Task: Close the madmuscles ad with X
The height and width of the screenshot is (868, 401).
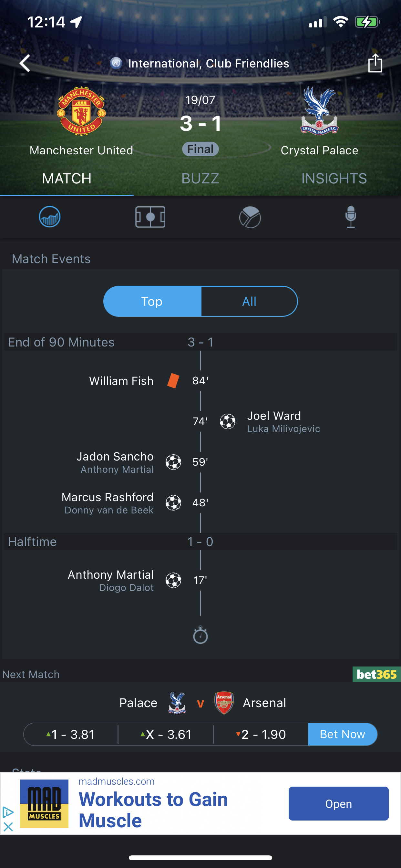Action: click(x=8, y=827)
